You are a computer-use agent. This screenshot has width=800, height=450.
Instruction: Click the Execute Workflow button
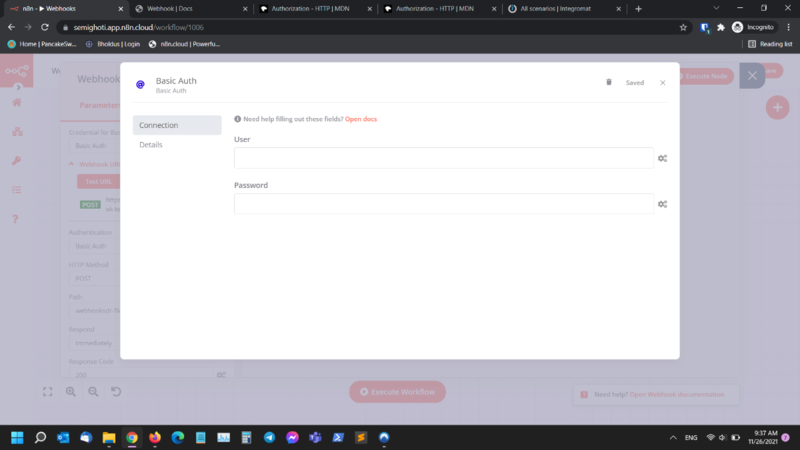point(397,392)
